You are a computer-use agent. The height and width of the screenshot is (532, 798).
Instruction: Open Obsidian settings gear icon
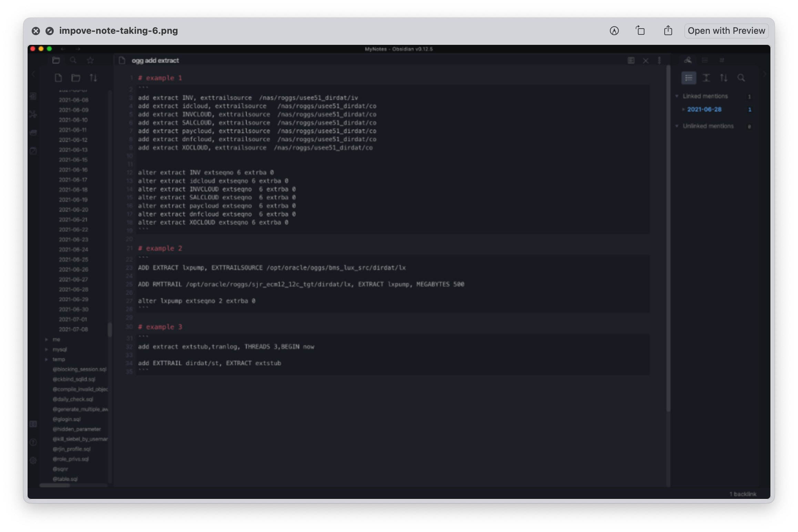click(33, 461)
